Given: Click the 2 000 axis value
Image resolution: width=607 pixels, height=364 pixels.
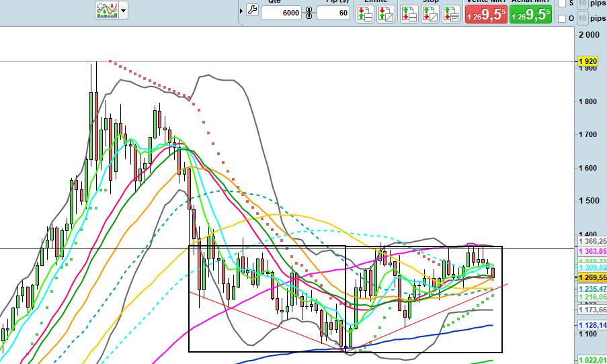Looking at the screenshot, I should (x=589, y=35).
